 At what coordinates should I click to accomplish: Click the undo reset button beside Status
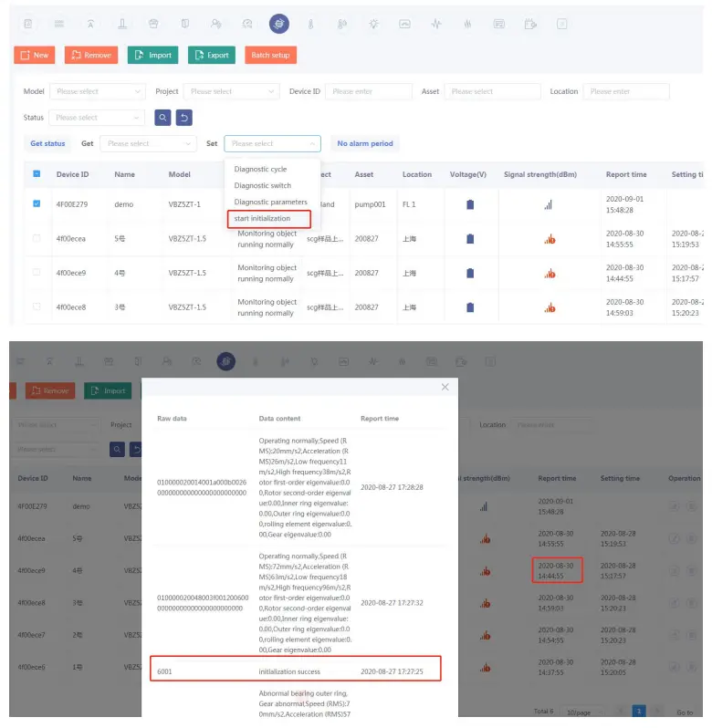pos(183,118)
